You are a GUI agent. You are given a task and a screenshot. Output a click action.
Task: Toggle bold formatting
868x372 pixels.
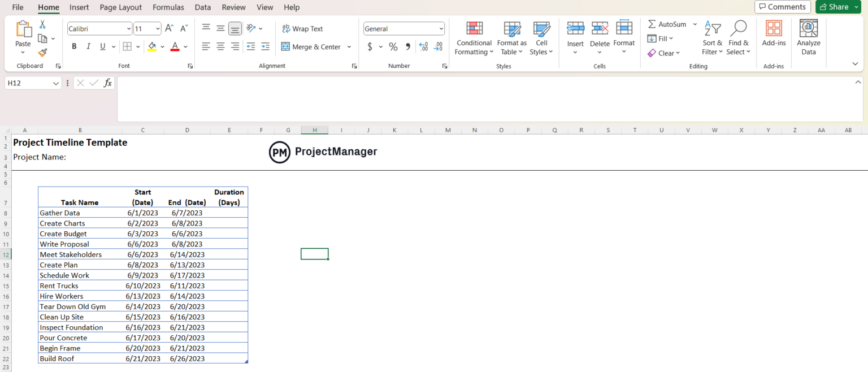[x=74, y=46]
